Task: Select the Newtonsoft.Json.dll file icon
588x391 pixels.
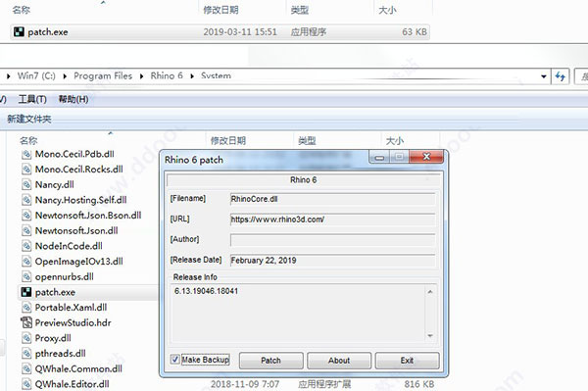Action: click(26, 231)
